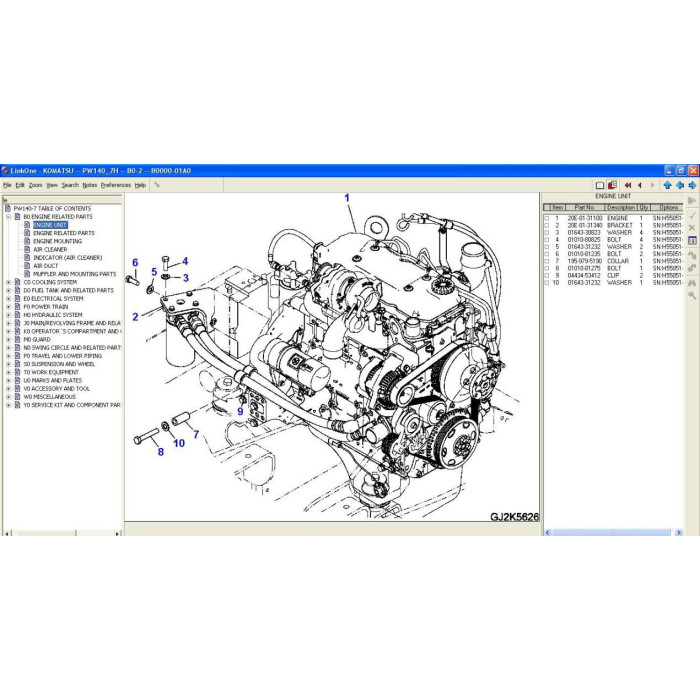This screenshot has width=700, height=700.
Task: Click the checkmark icon in right sidebar
Action: tap(692, 215)
